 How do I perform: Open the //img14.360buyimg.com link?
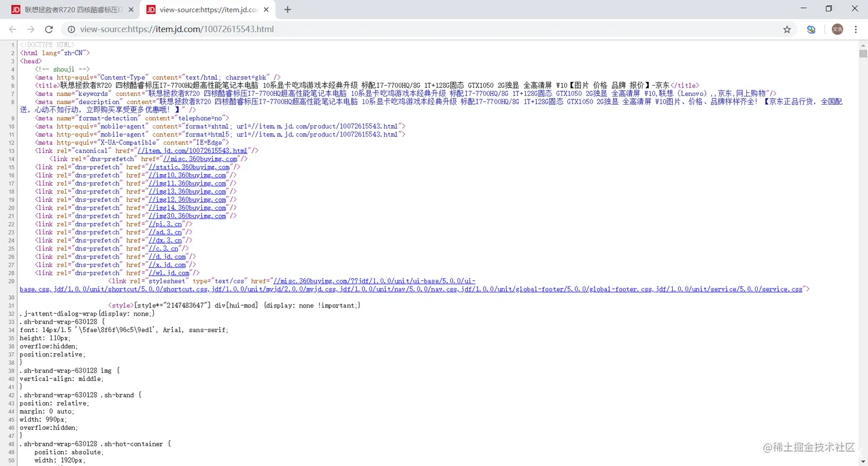pos(187,207)
